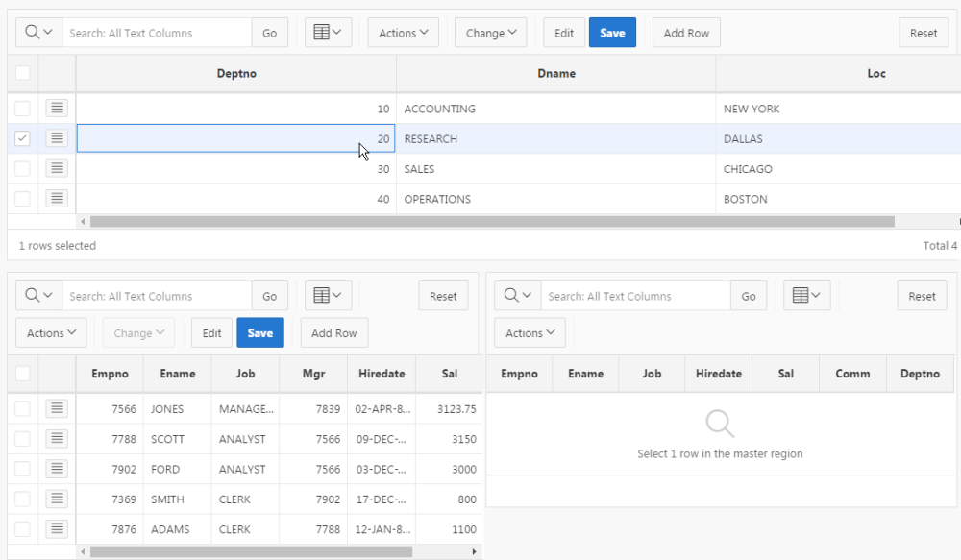Viewport: 961px width, 560px height.
Task: Reset the employees grid
Action: [442, 296]
